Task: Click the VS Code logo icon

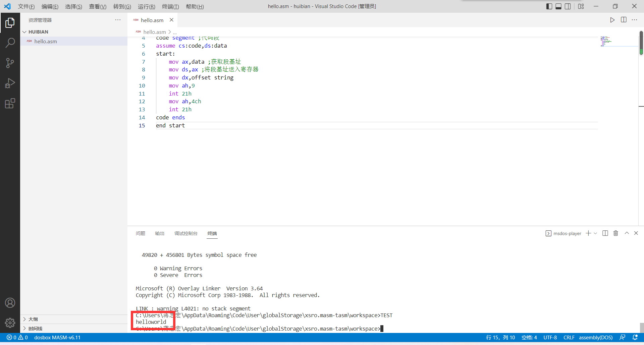Action: tap(7, 6)
